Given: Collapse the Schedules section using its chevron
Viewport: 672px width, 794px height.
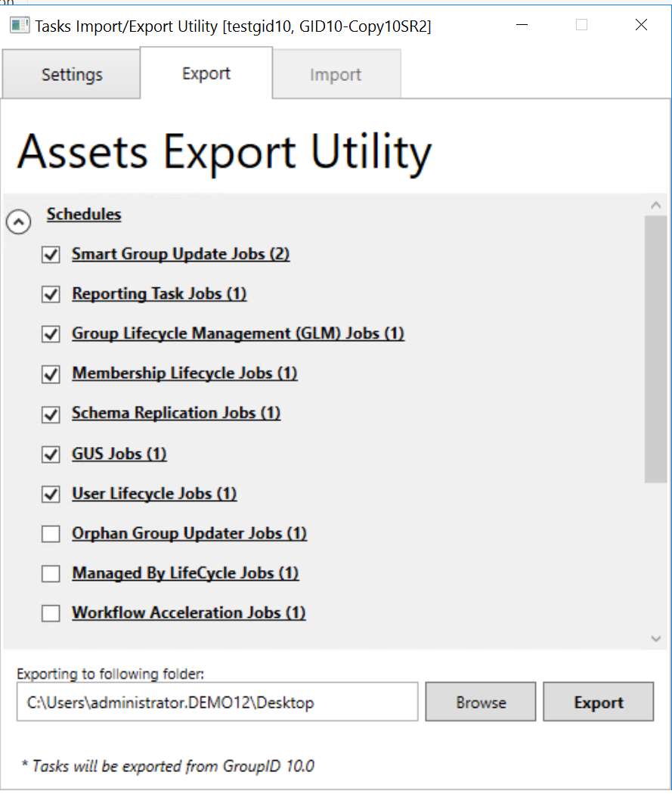Looking at the screenshot, I should click(x=18, y=222).
